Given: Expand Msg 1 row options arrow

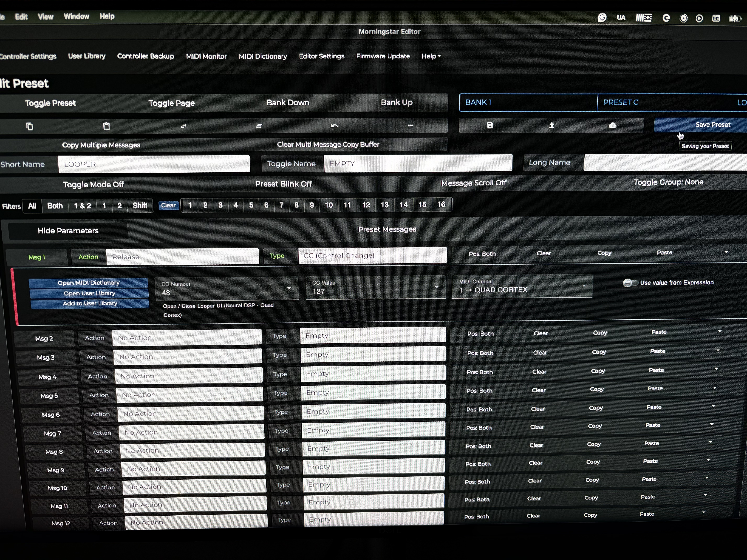Looking at the screenshot, I should 726,252.
